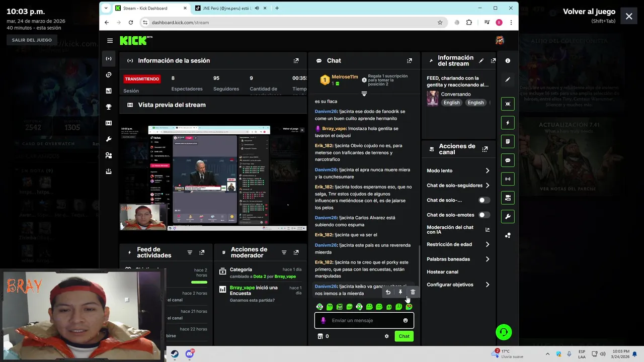Pop out the Feed de actividades panel
This screenshot has width=644, height=362.
[202, 252]
